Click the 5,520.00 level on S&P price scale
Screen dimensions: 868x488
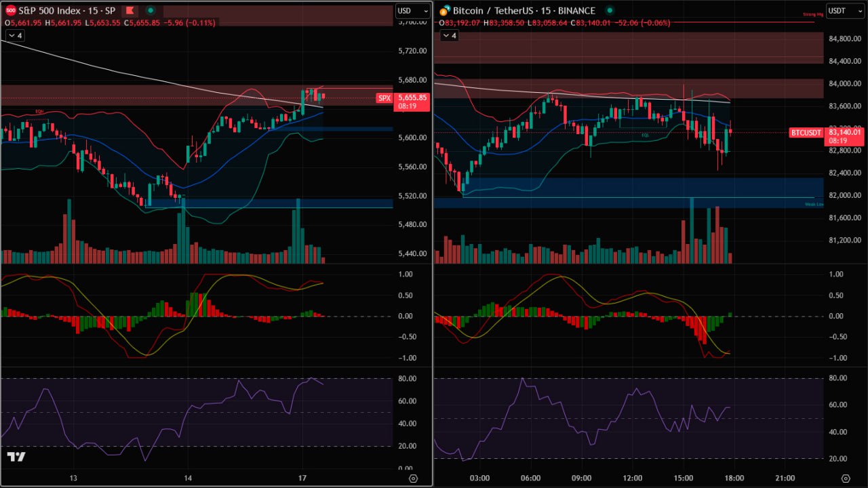click(412, 196)
